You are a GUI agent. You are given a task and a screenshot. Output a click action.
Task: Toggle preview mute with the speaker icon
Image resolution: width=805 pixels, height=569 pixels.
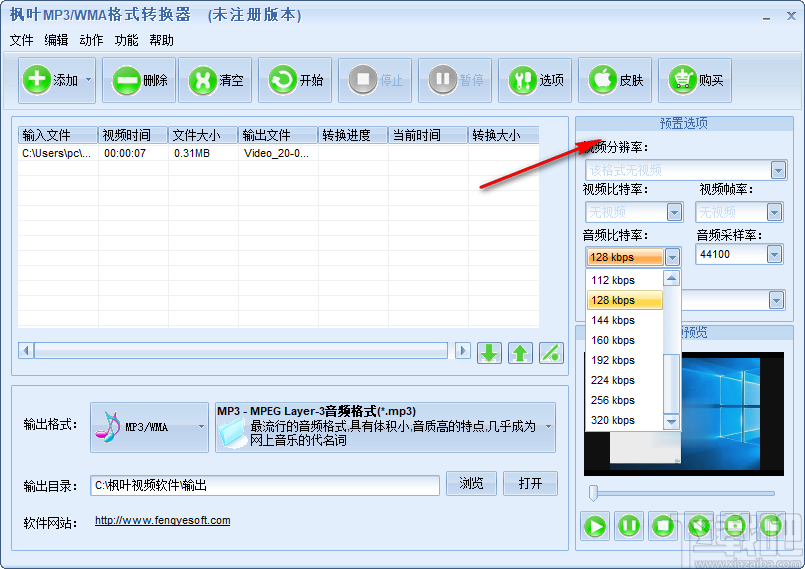click(x=699, y=526)
